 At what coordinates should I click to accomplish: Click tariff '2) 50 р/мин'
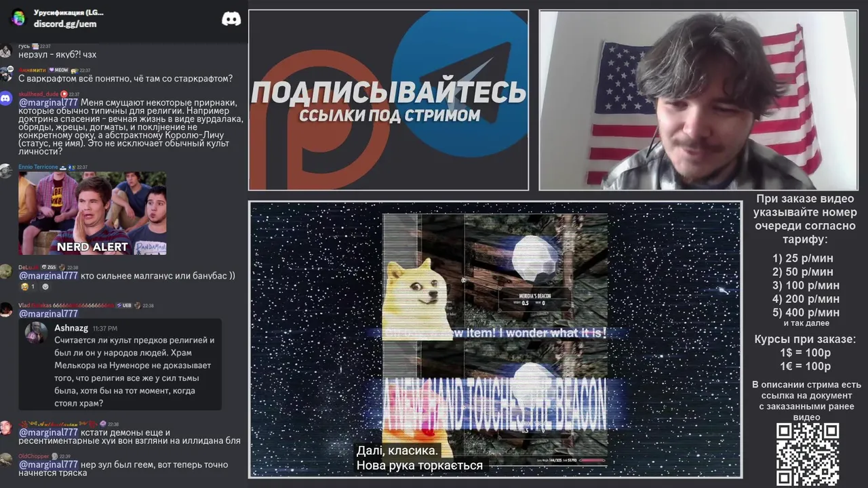(x=803, y=272)
